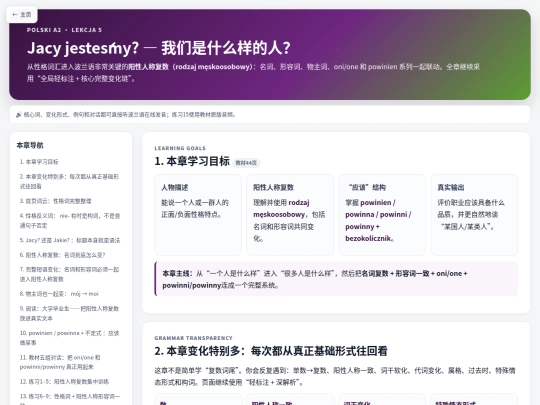Open nav link 4 about nie- antonyms

pos(70,220)
